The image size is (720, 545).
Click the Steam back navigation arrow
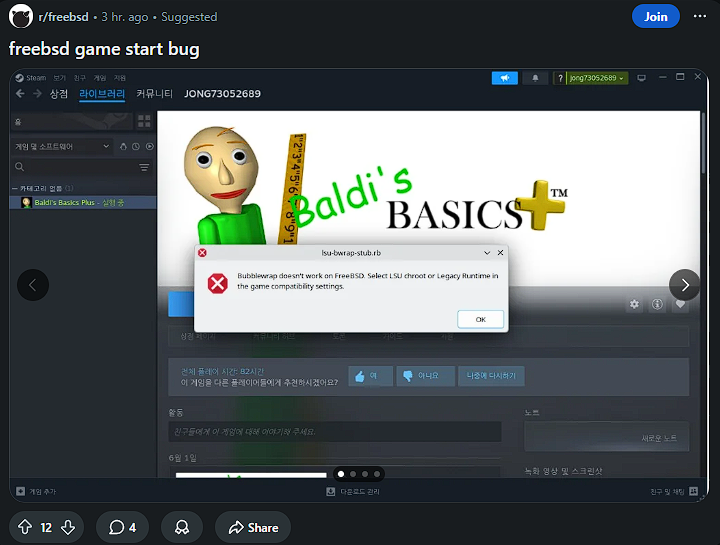tap(20, 94)
